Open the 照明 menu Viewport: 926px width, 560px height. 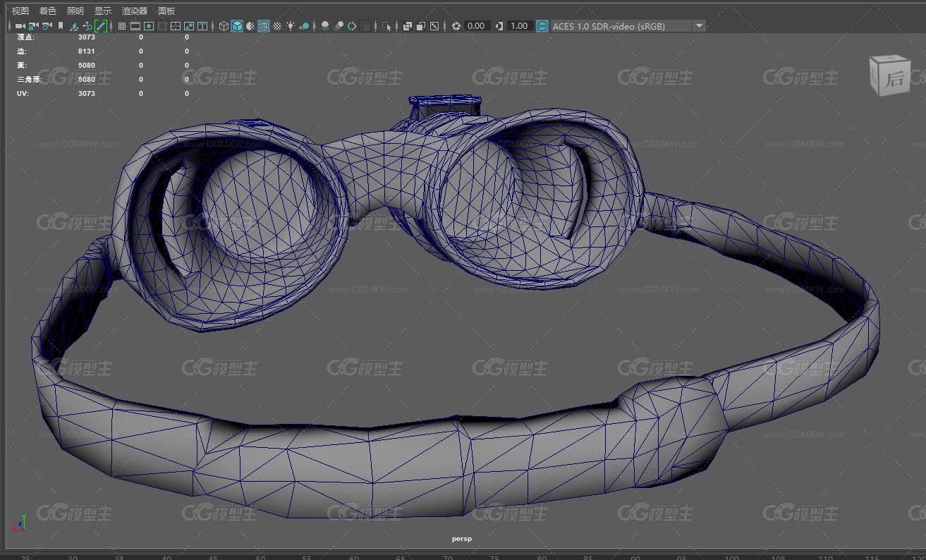coord(75,11)
